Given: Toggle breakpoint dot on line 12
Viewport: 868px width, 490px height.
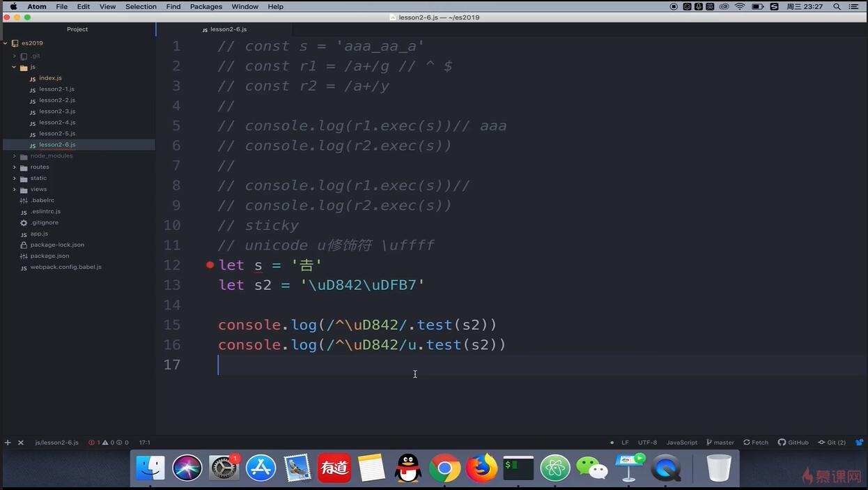Looking at the screenshot, I should pyautogui.click(x=210, y=265).
